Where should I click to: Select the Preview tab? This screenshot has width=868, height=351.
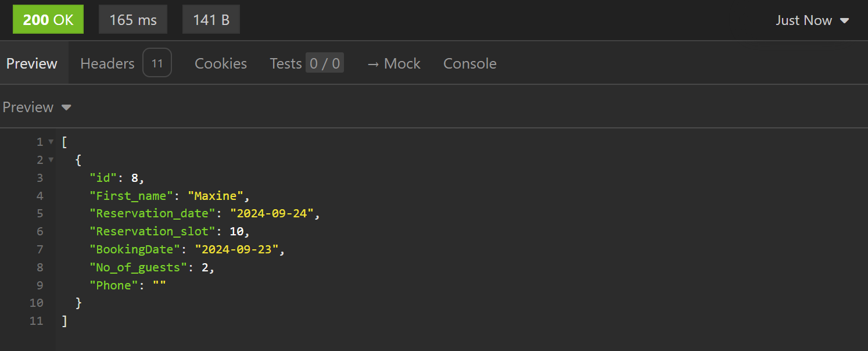32,63
